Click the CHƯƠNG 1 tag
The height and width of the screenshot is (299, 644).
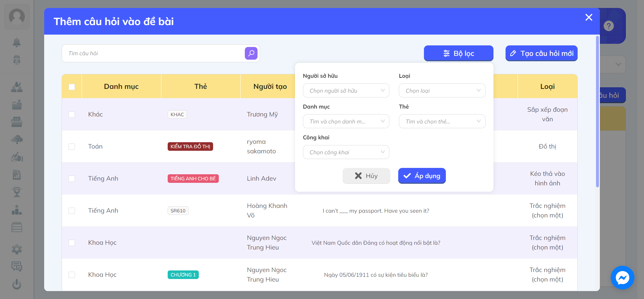click(x=183, y=275)
